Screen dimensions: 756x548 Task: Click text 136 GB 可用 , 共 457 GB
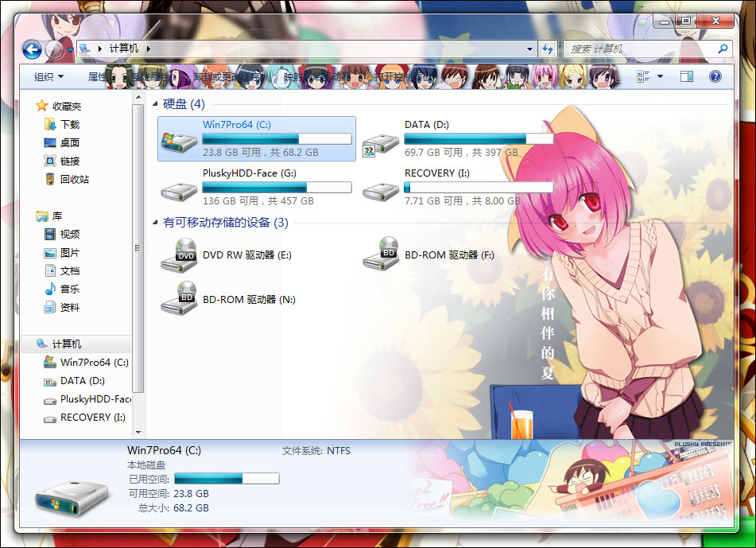258,200
